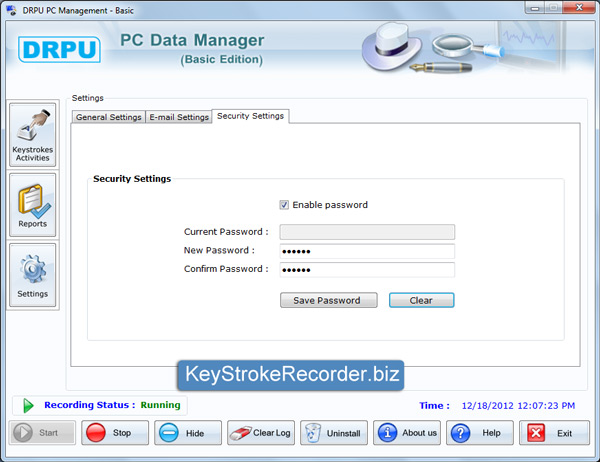Click Save Password button
This screenshot has height=462, width=600.
coord(329,300)
